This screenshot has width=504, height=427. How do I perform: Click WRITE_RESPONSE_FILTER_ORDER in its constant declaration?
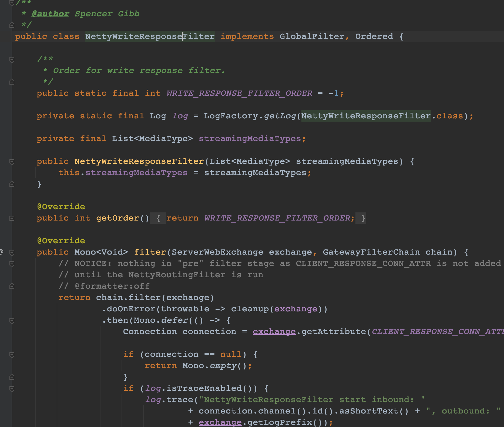pyautogui.click(x=239, y=93)
